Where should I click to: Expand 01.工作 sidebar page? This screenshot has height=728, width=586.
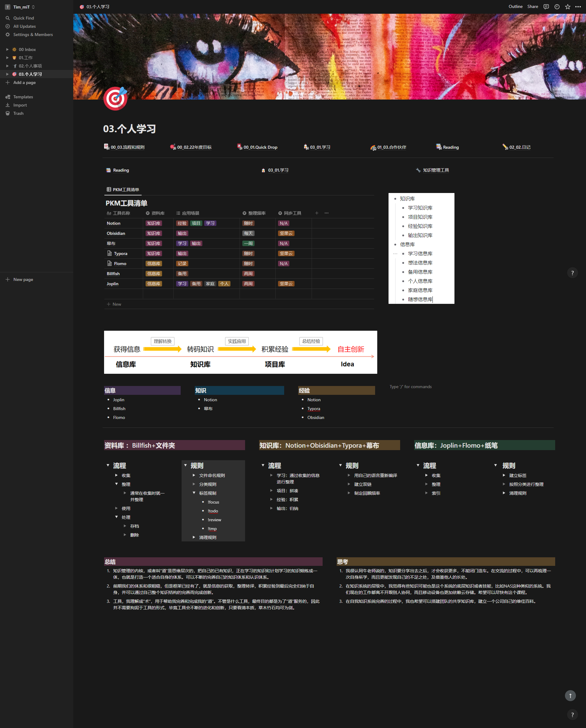click(x=7, y=58)
